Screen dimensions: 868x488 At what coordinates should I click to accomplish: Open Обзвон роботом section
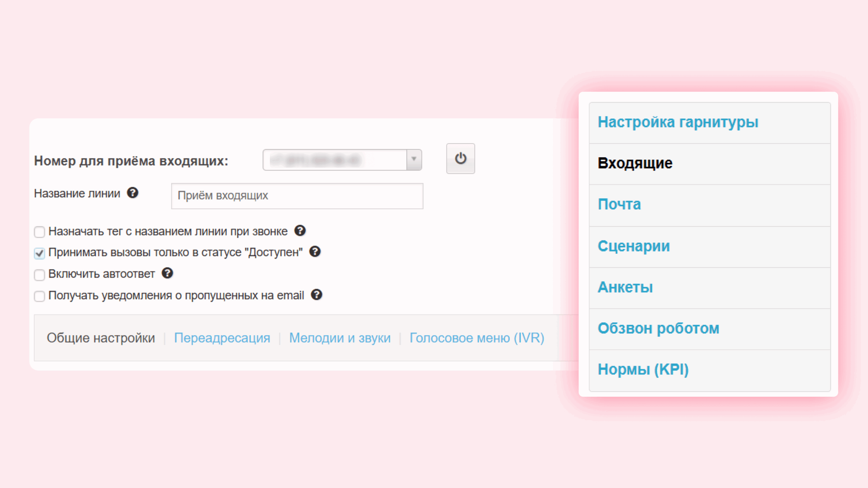pyautogui.click(x=658, y=328)
